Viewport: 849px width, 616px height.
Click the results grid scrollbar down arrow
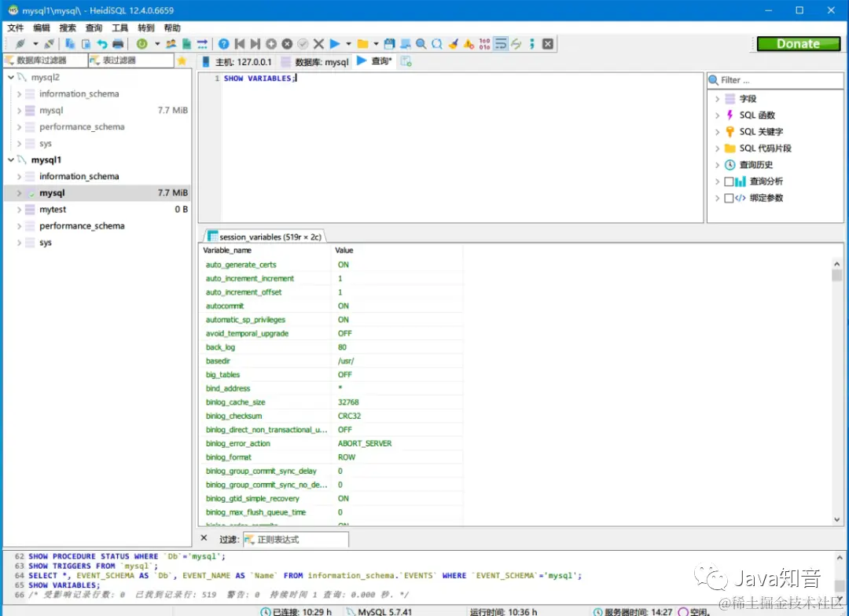(x=836, y=519)
